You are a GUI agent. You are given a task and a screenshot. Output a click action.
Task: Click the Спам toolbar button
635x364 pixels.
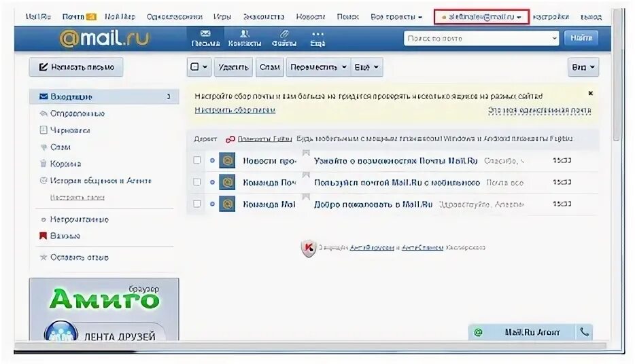270,67
